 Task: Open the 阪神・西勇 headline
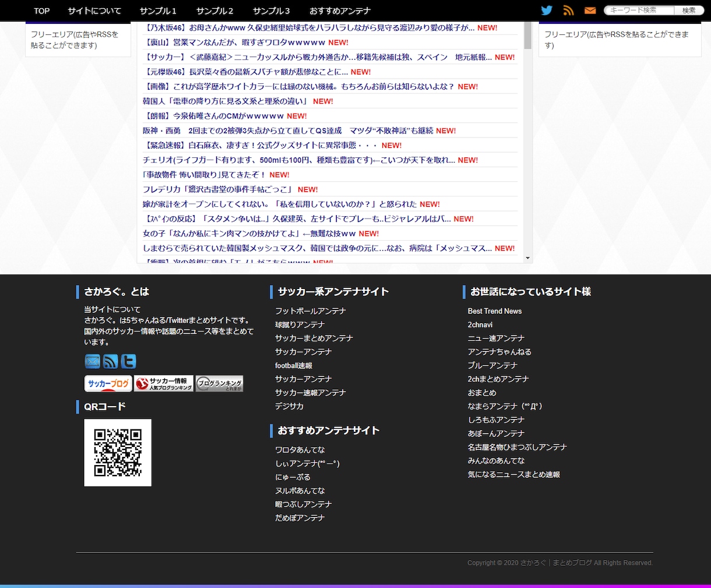(288, 131)
